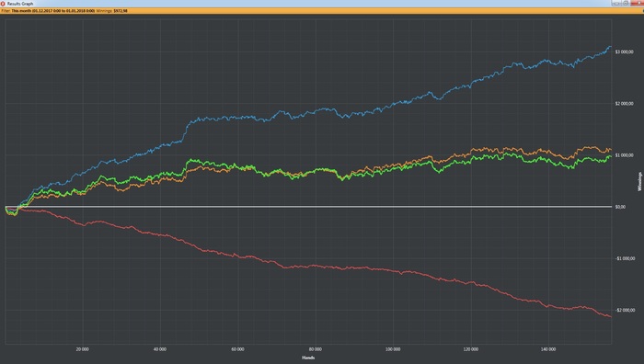The height and width of the screenshot is (364, 644).
Task: Click the 120 000 hands tick label
Action: pyautogui.click(x=471, y=349)
